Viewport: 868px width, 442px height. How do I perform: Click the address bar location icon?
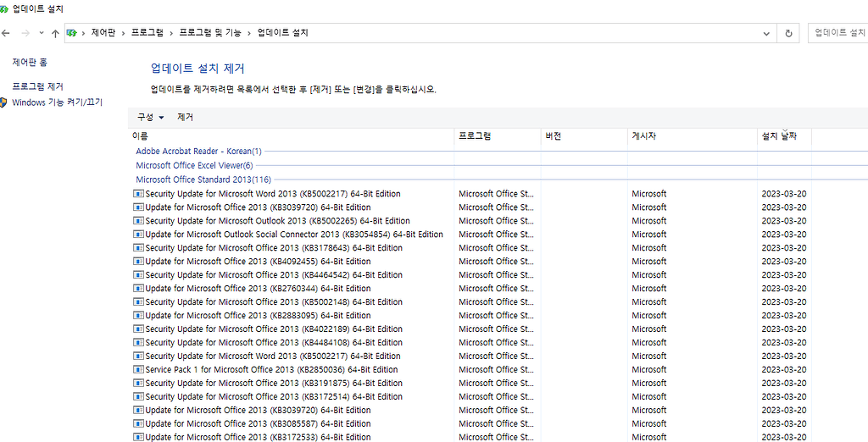71,33
